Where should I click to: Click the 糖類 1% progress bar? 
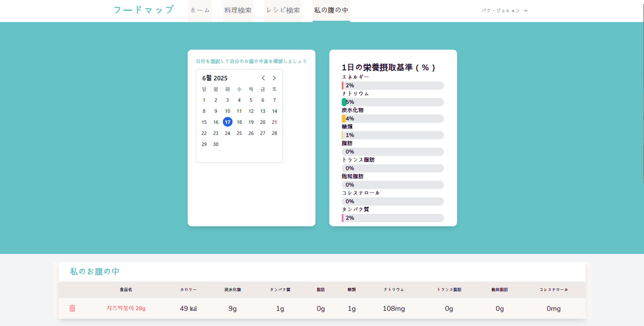click(393, 135)
